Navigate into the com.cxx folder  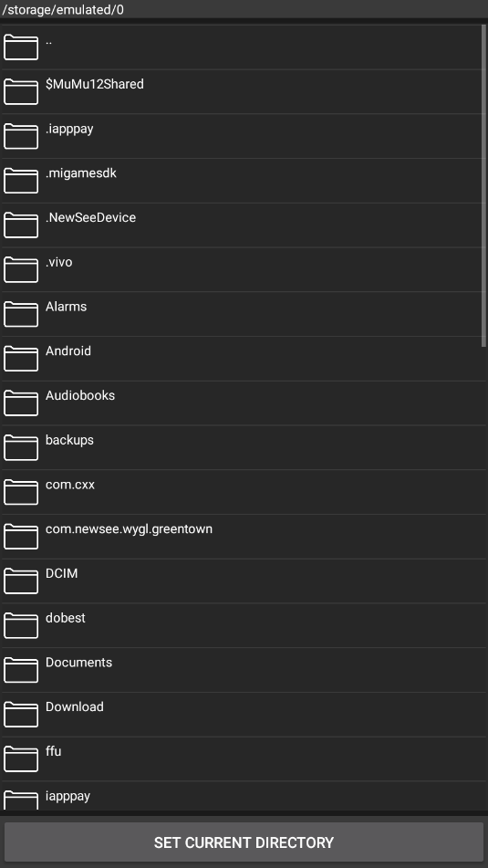244,492
